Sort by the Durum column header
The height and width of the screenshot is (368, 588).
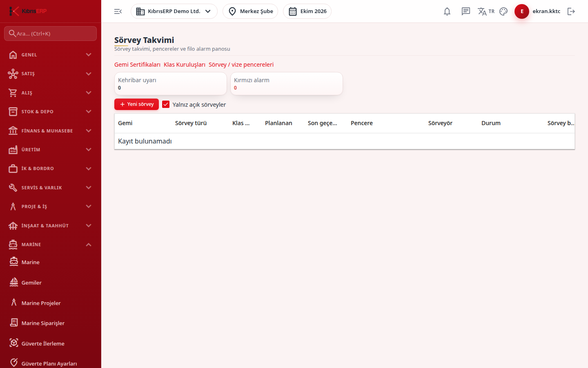pyautogui.click(x=491, y=123)
